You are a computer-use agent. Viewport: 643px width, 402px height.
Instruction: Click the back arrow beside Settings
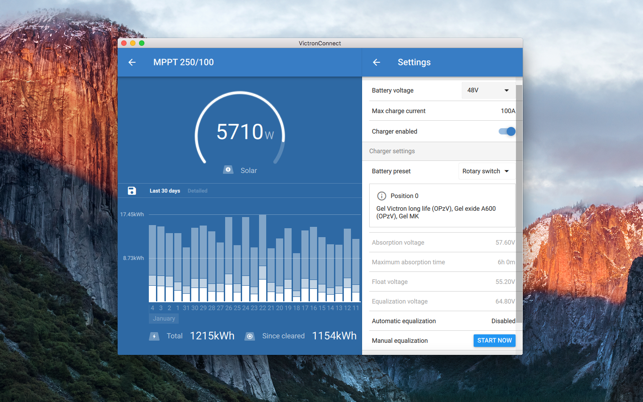377,62
